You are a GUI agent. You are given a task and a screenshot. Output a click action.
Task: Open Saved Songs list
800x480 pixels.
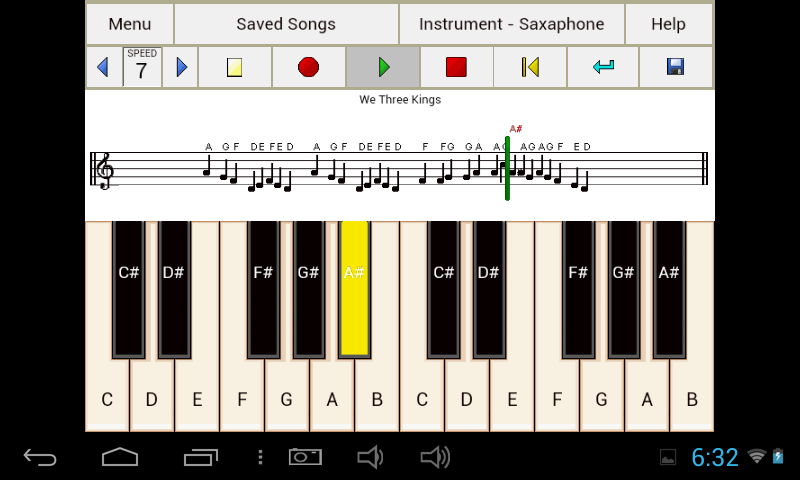[x=286, y=24]
